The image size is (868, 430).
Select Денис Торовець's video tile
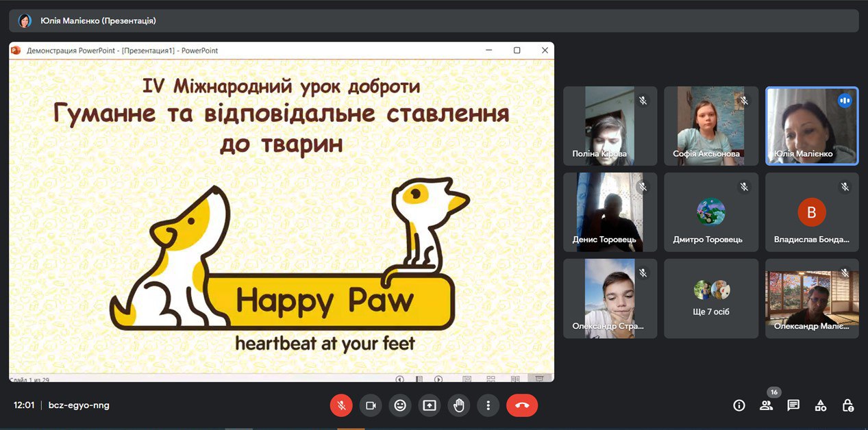pyautogui.click(x=610, y=212)
